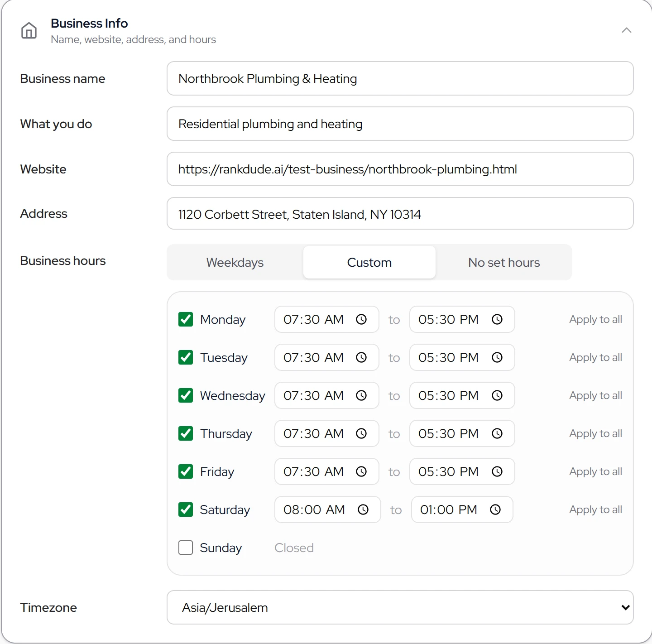Open clock picker for Friday closing time
Screen dimensions: 652x644
click(497, 471)
